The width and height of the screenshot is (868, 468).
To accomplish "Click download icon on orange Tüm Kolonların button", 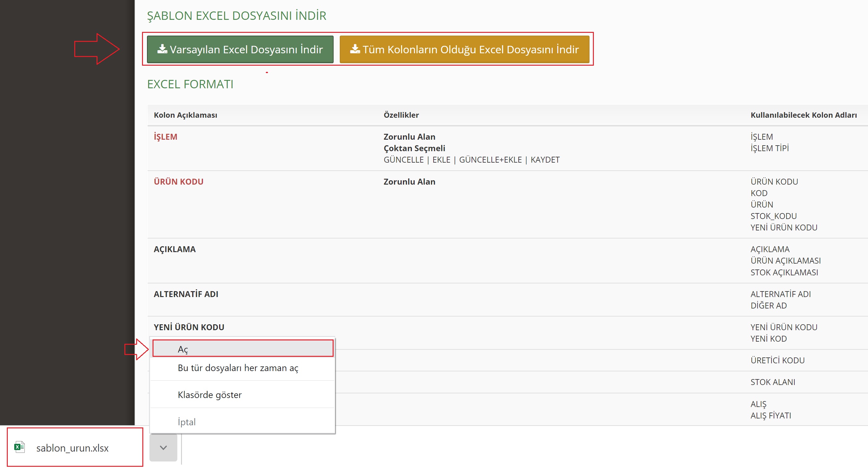I will pyautogui.click(x=355, y=49).
